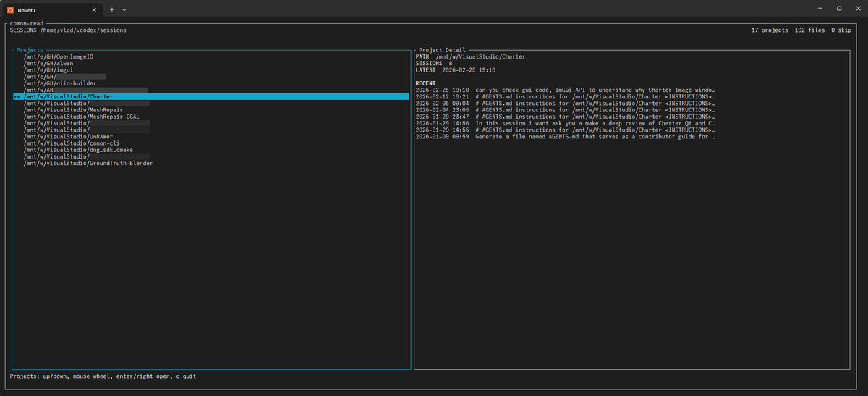The image size is (868, 396).
Task: Close the Ubuntu tab
Action: pos(93,9)
